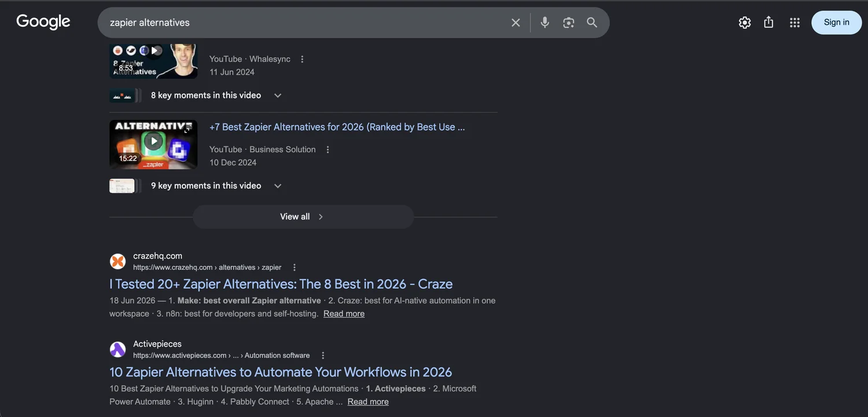
Task: Open more options for the Whalesync video
Action: click(302, 59)
